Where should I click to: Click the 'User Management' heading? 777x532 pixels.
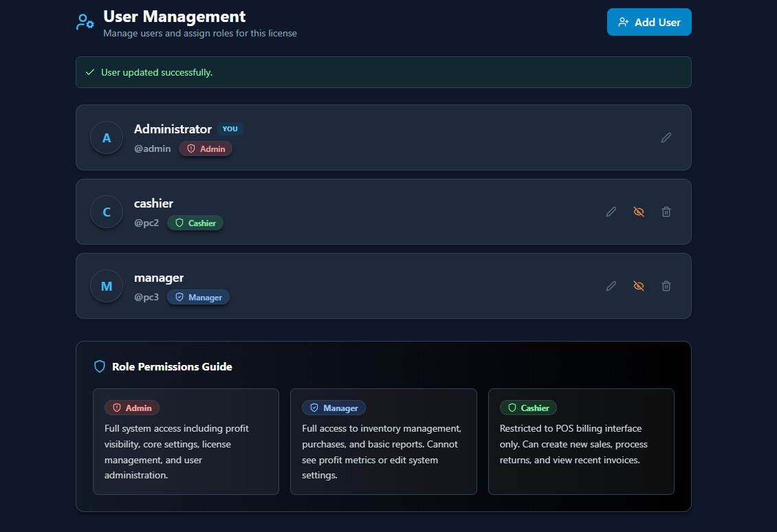tap(175, 16)
